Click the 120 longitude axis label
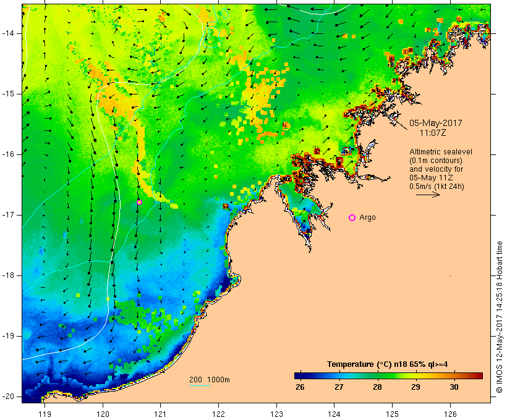The height and width of the screenshot is (420, 507). (x=103, y=414)
